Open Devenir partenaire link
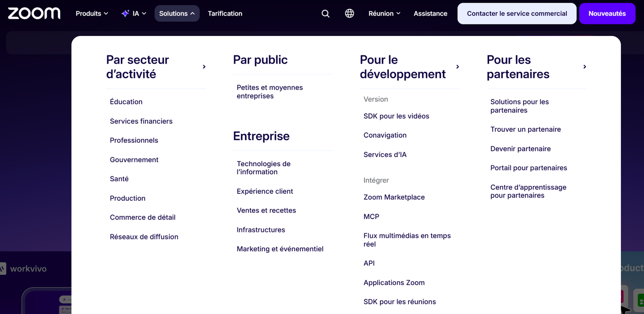644x314 pixels. 521,149
